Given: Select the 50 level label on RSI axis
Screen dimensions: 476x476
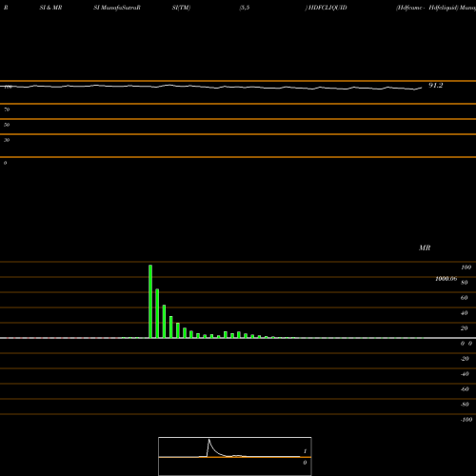Looking at the screenshot, I should point(7,125).
